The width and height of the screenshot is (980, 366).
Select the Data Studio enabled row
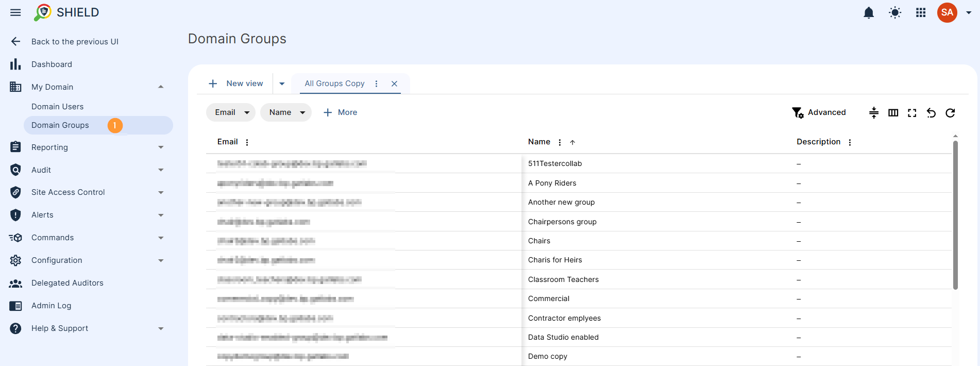point(579,337)
